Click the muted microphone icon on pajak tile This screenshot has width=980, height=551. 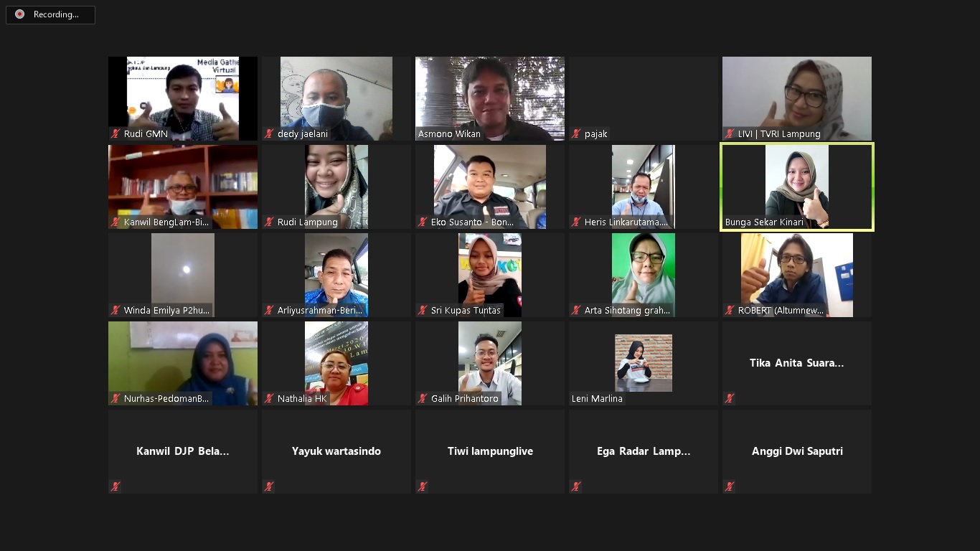[576, 133]
